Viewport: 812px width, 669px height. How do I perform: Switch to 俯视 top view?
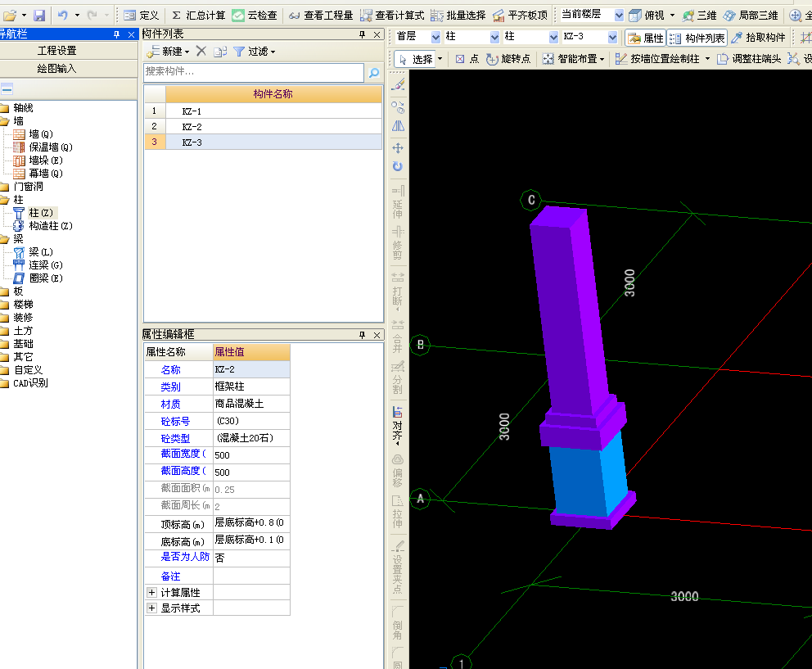click(x=647, y=16)
